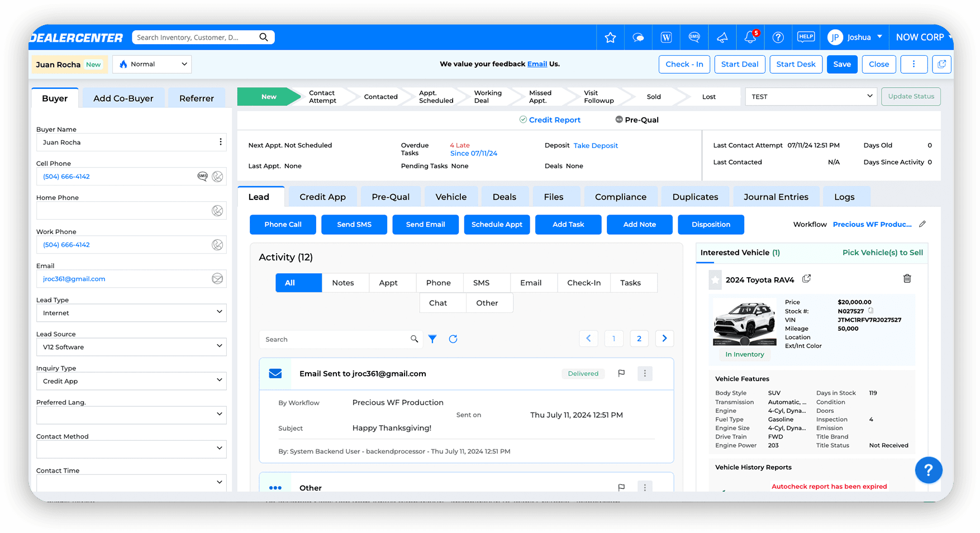Image resolution: width=980 pixels, height=533 pixels.
Task: Toggle the star on the 2024 Toyota RAV4
Action: (x=715, y=279)
